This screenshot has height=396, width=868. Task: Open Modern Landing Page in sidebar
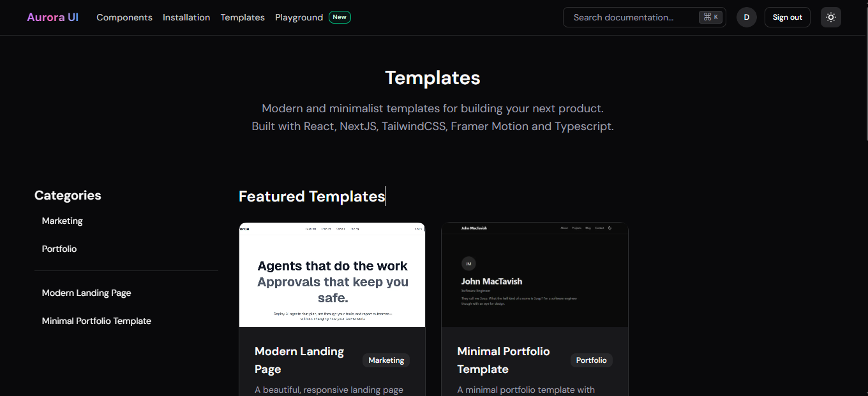coord(87,293)
